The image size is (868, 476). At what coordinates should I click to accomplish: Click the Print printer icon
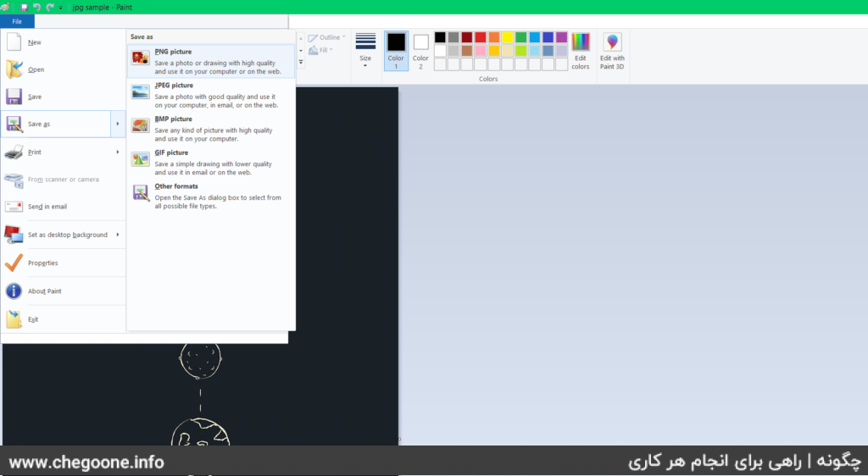[14, 152]
